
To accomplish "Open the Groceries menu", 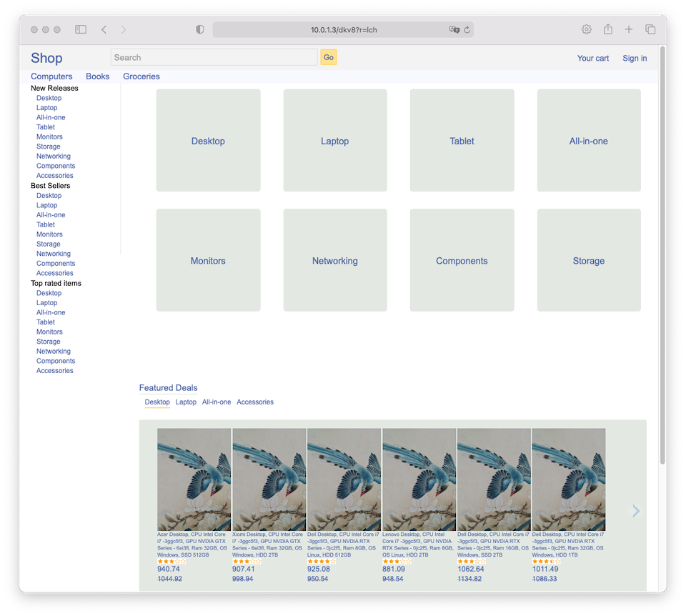I will [x=141, y=76].
